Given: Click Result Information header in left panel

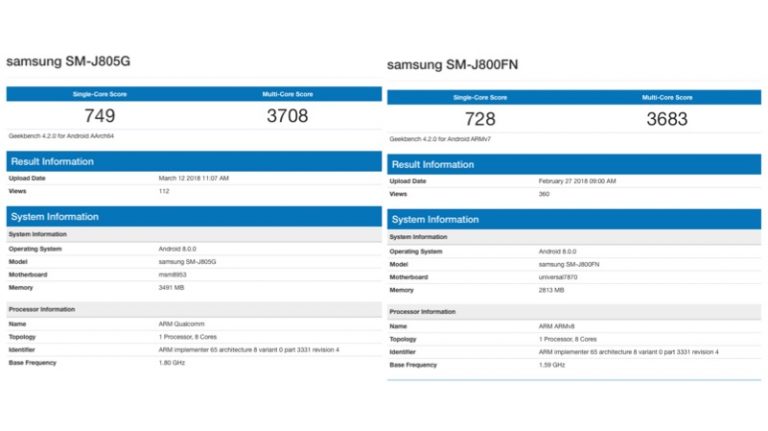Looking at the screenshot, I should click(x=54, y=160).
